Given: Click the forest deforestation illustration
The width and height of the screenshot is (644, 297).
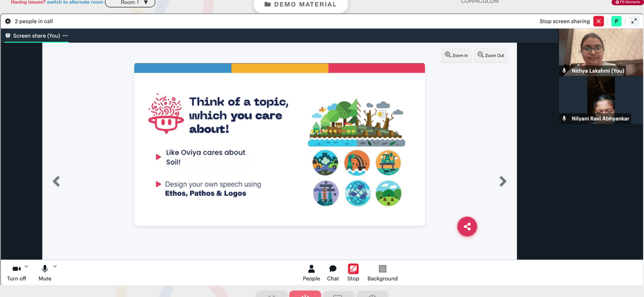Looking at the screenshot, I should point(356,122).
